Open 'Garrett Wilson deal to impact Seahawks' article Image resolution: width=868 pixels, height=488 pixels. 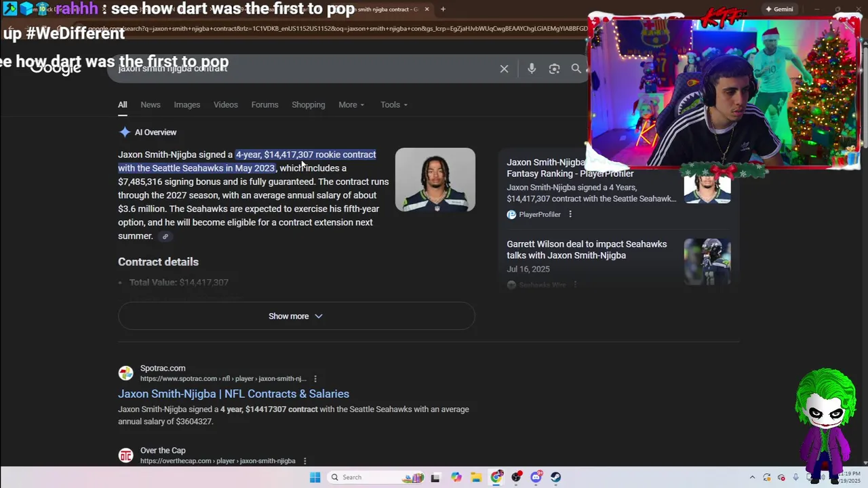click(x=587, y=249)
